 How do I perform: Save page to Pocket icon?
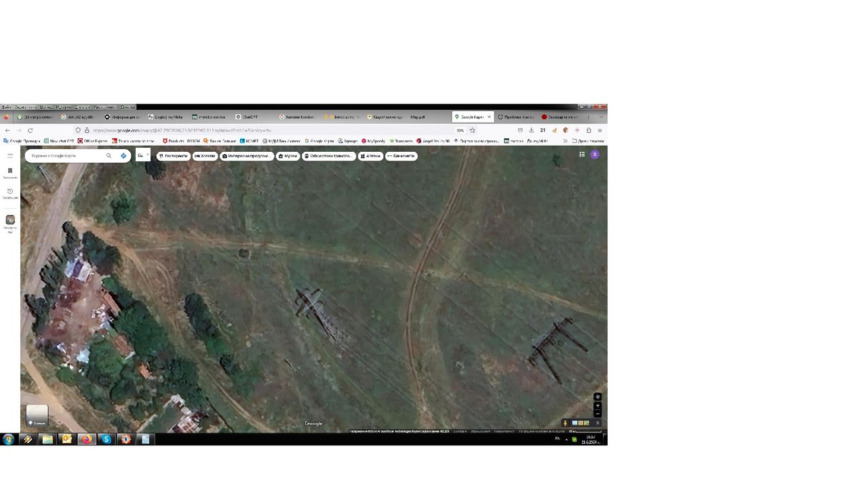[x=520, y=130]
